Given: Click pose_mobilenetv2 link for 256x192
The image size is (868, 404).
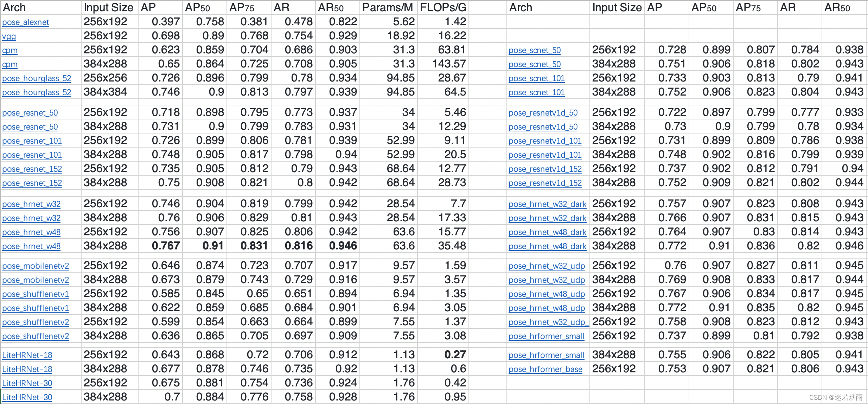Looking at the screenshot, I should [x=36, y=266].
